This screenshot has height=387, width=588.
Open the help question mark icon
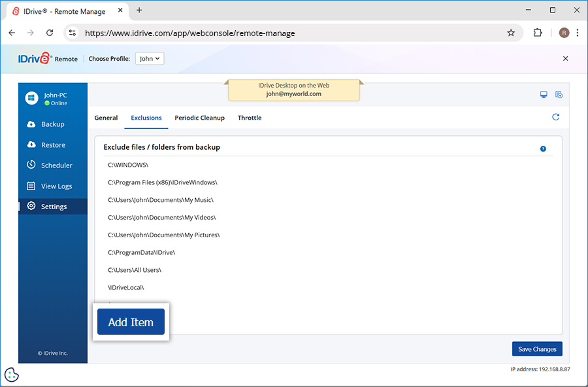point(543,148)
